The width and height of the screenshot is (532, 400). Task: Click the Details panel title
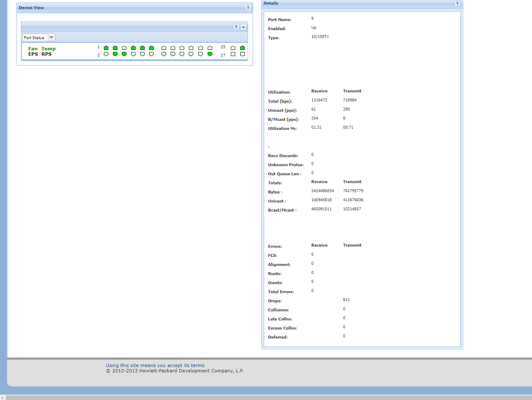271,3
